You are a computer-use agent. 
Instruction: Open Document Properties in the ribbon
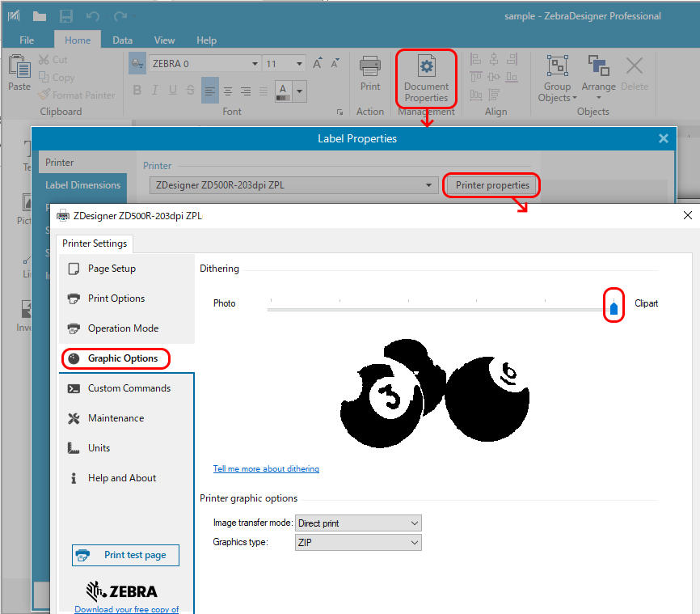click(426, 78)
